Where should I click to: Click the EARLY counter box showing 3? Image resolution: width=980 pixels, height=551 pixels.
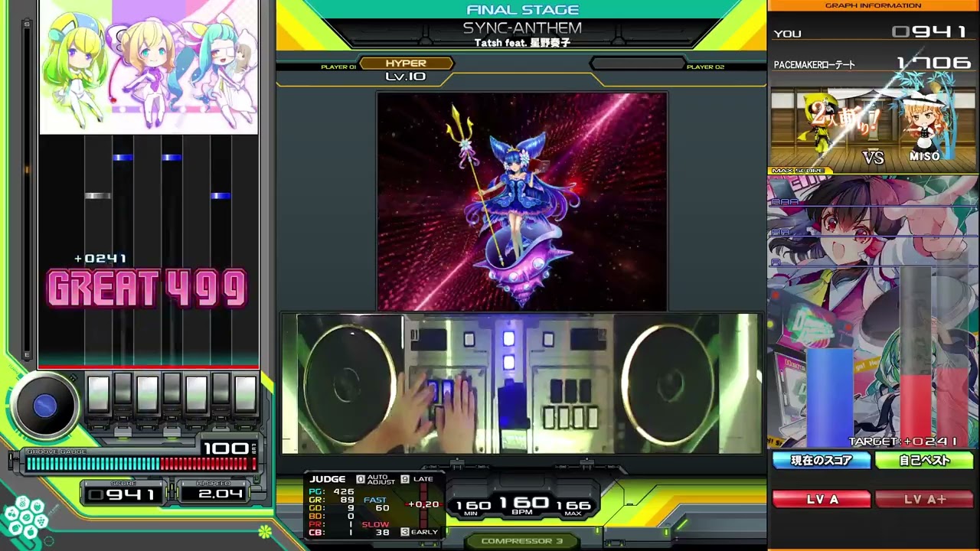pos(404,532)
